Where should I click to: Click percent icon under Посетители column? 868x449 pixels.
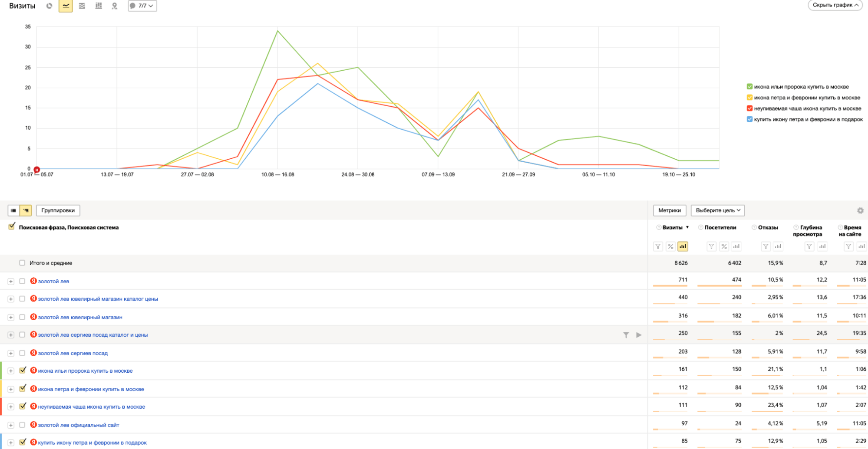[724, 246]
